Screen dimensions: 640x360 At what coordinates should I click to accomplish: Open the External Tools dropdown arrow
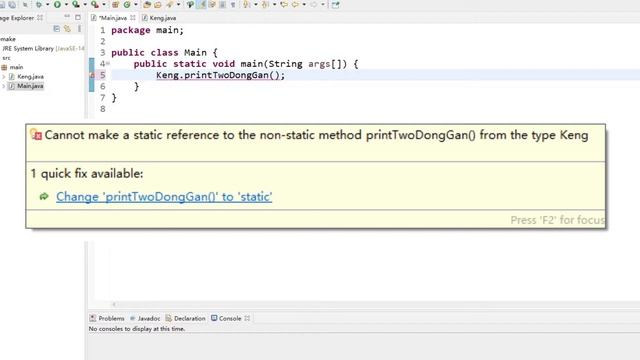[104, 4]
